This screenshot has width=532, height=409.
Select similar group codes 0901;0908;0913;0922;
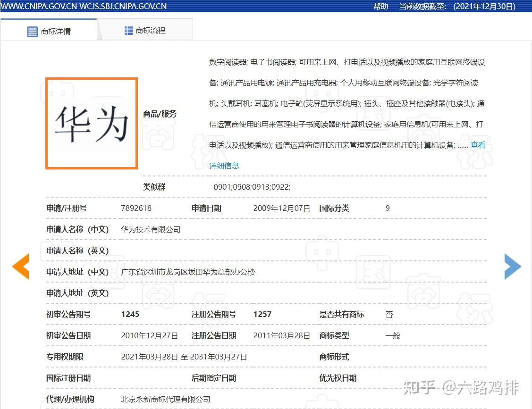[252, 187]
